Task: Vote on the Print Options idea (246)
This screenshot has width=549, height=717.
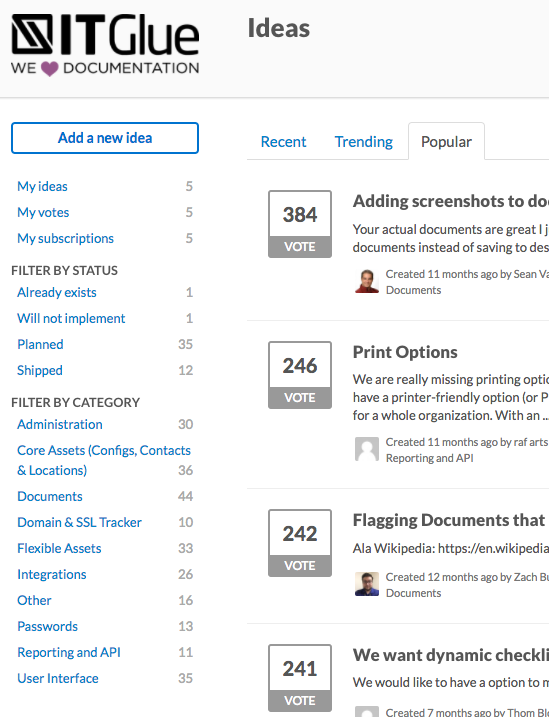Action: tap(300, 398)
